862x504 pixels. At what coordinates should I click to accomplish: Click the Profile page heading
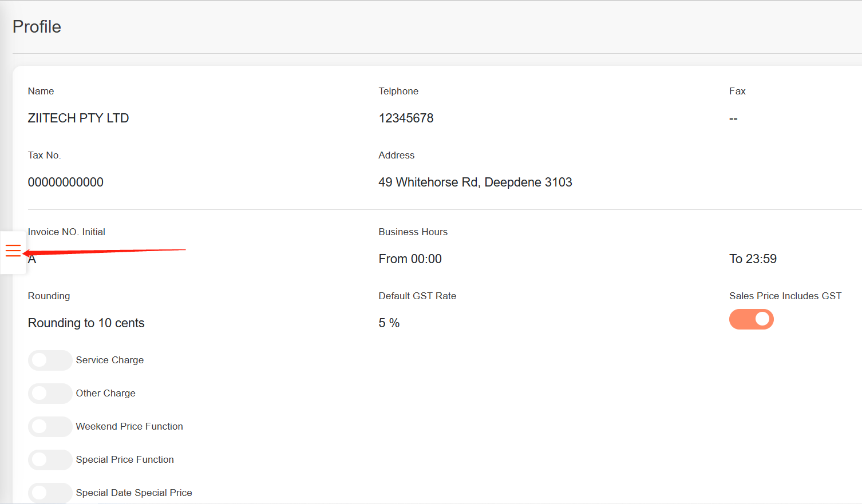point(37,27)
